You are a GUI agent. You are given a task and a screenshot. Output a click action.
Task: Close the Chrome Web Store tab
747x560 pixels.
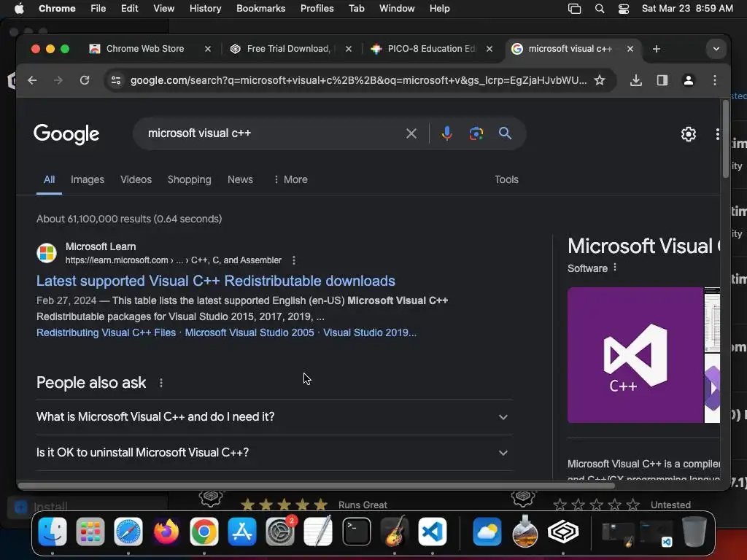pyautogui.click(x=208, y=49)
